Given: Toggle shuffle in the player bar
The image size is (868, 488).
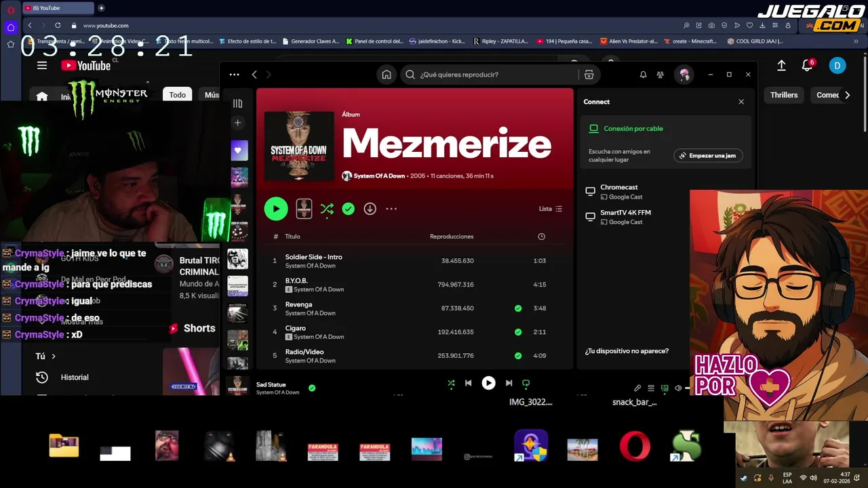Looking at the screenshot, I should point(451,383).
